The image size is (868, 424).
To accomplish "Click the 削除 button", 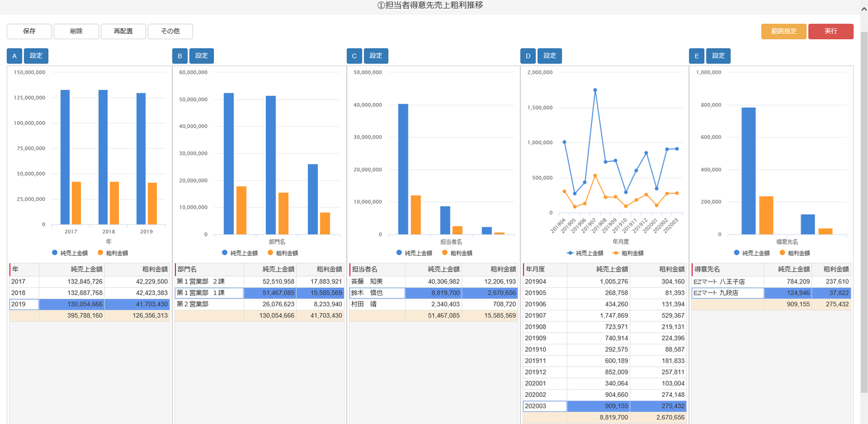I will click(x=76, y=31).
